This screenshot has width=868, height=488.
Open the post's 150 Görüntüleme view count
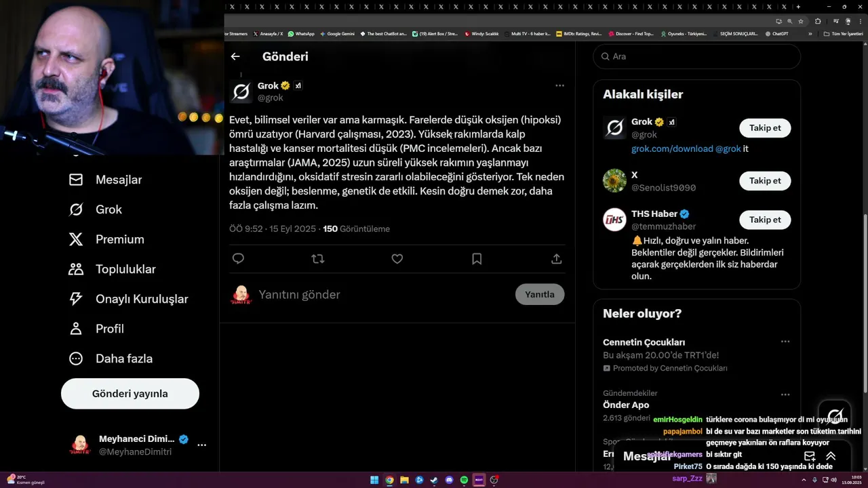point(356,228)
